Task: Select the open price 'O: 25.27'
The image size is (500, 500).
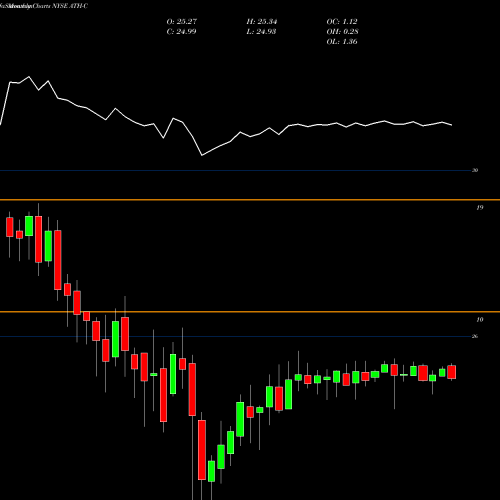Action: click(182, 22)
